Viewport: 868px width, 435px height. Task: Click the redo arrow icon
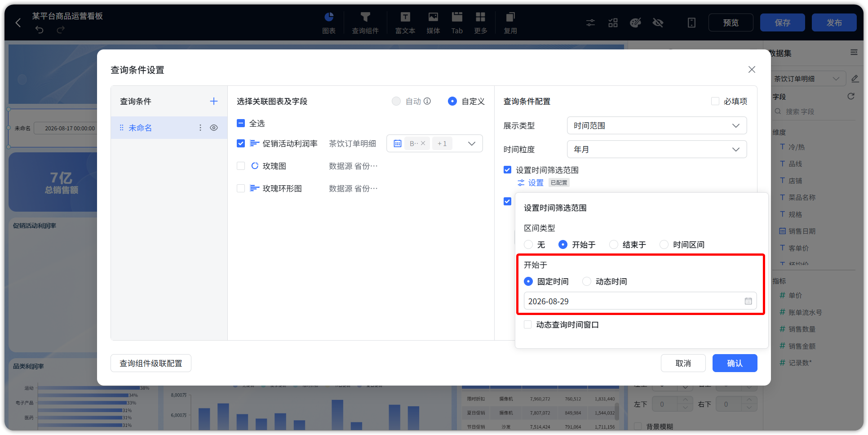click(x=61, y=30)
